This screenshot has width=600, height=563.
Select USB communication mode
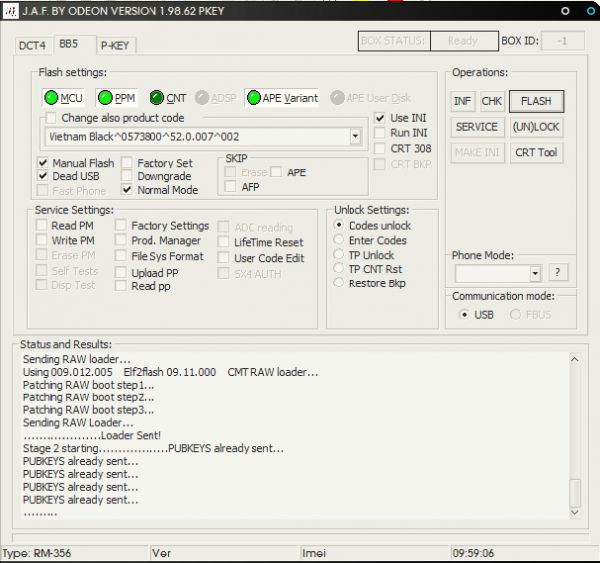pyautogui.click(x=464, y=315)
